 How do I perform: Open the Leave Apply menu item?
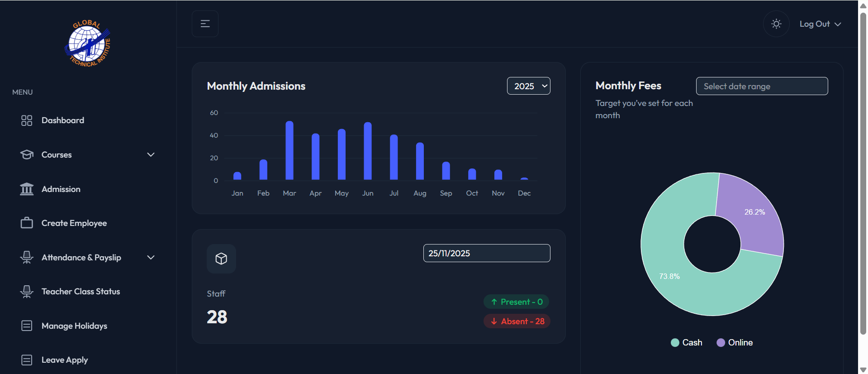click(x=65, y=360)
